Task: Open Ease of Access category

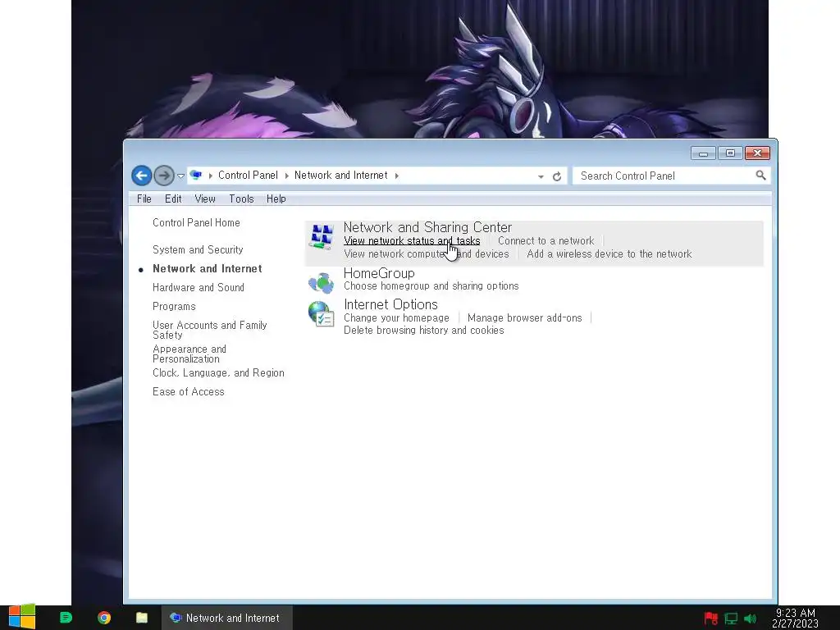Action: 188,391
